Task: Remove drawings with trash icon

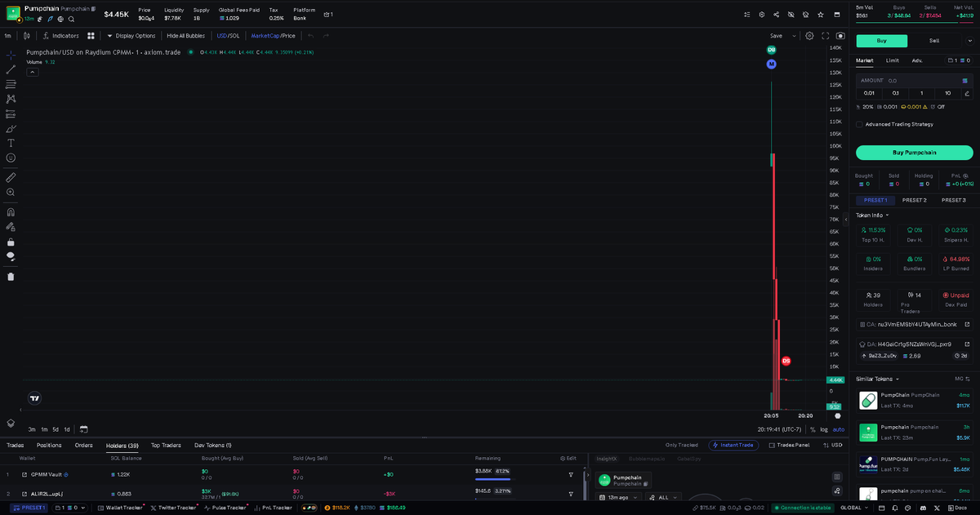Action: click(x=11, y=277)
